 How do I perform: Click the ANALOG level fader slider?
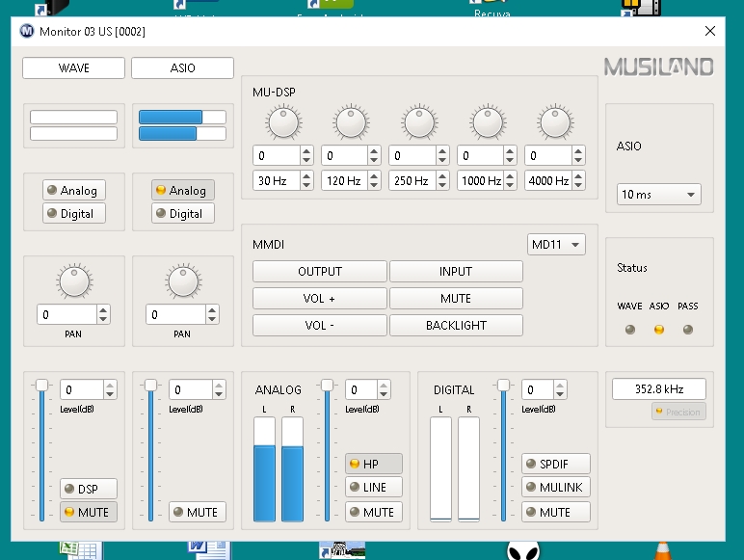point(328,387)
